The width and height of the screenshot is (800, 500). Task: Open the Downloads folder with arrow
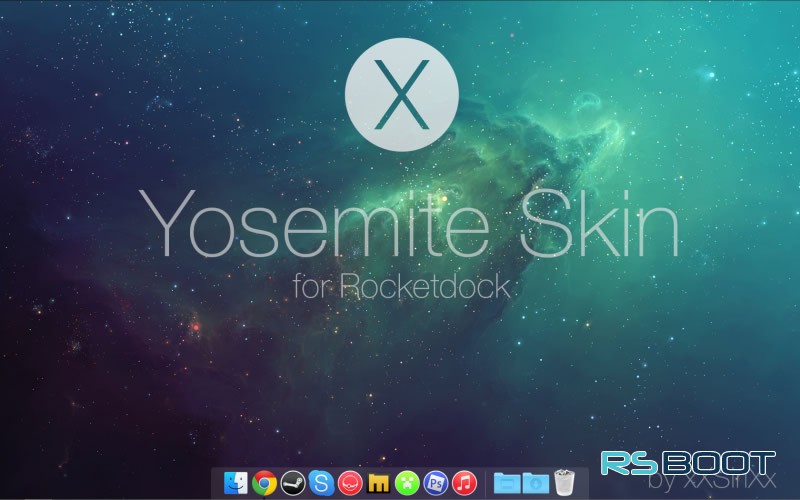pyautogui.click(x=535, y=483)
